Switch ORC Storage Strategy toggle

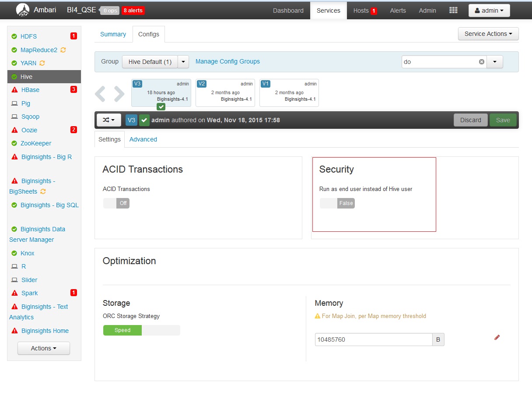(x=122, y=330)
